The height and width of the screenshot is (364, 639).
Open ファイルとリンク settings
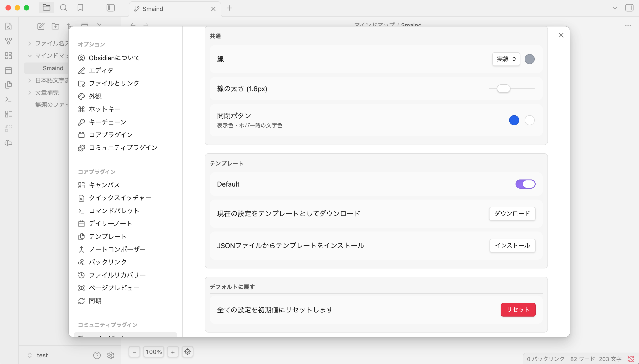(x=125, y=83)
